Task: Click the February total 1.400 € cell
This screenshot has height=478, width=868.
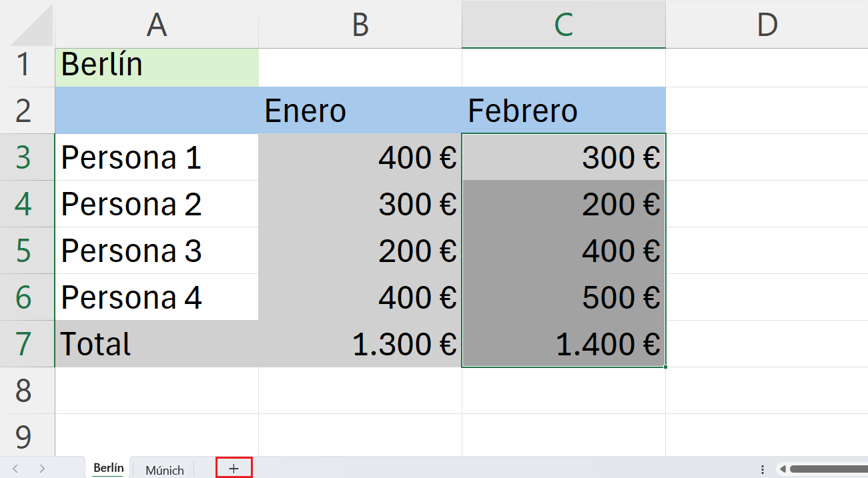Action: tap(564, 344)
